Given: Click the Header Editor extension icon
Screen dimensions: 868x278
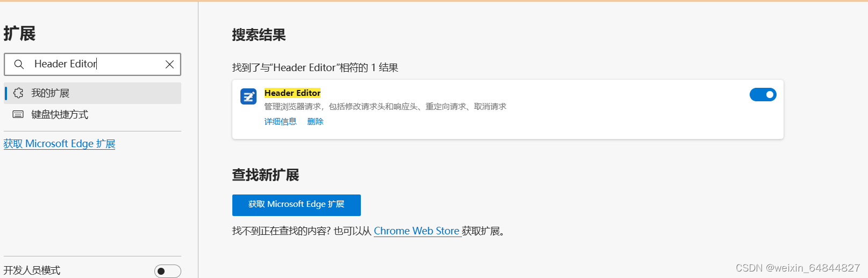Looking at the screenshot, I should 248,96.
